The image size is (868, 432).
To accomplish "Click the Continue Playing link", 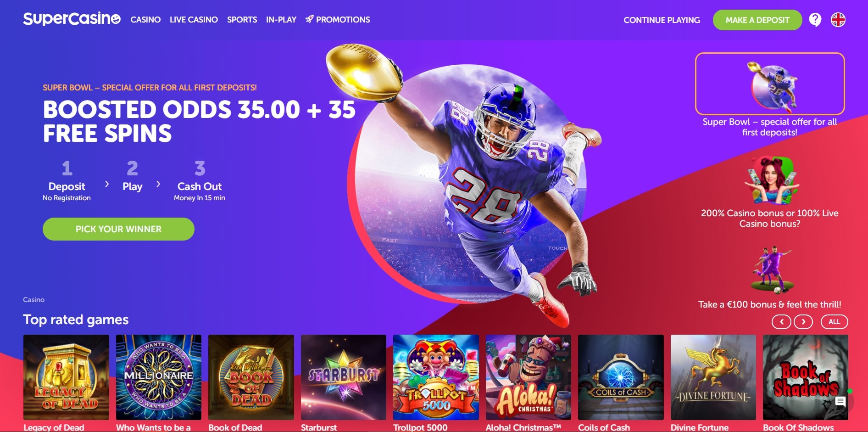I will click(662, 20).
